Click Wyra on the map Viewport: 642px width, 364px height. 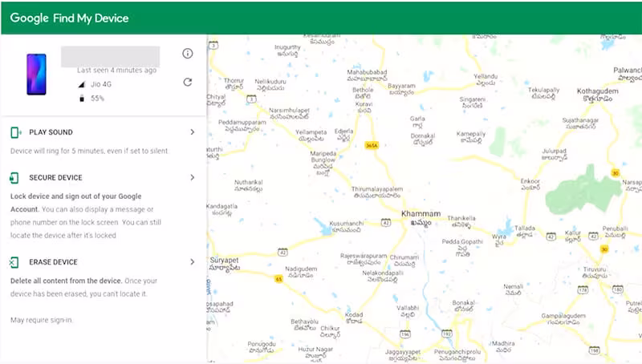[498, 240]
